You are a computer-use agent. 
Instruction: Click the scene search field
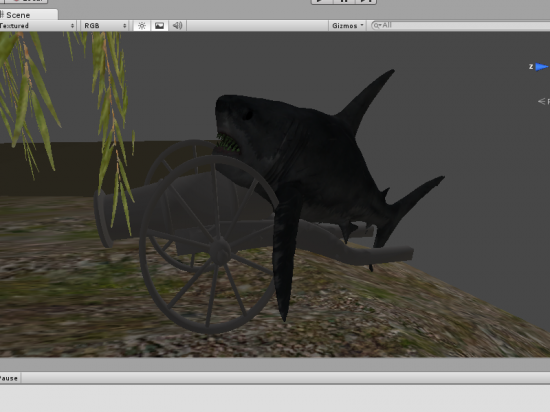tap(460, 25)
